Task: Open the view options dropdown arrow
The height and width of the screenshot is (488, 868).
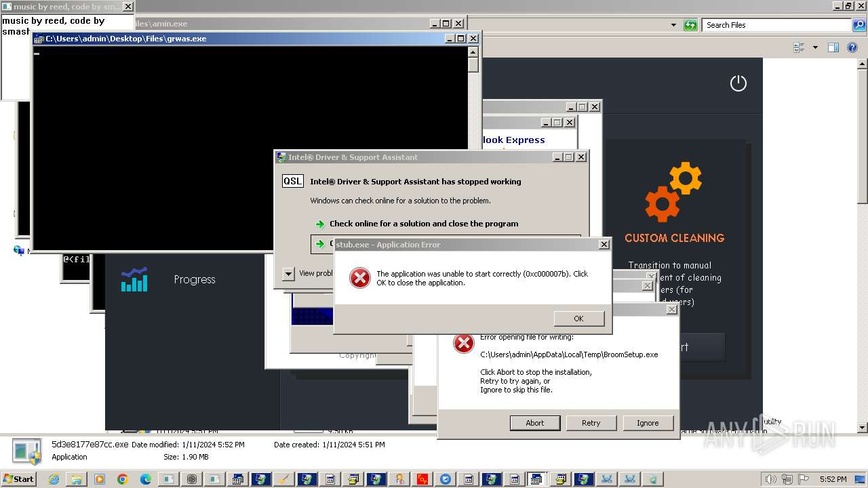Action: (x=815, y=47)
